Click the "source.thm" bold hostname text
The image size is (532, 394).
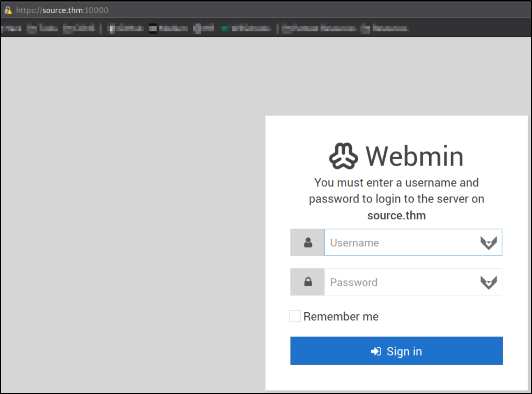pyautogui.click(x=396, y=215)
